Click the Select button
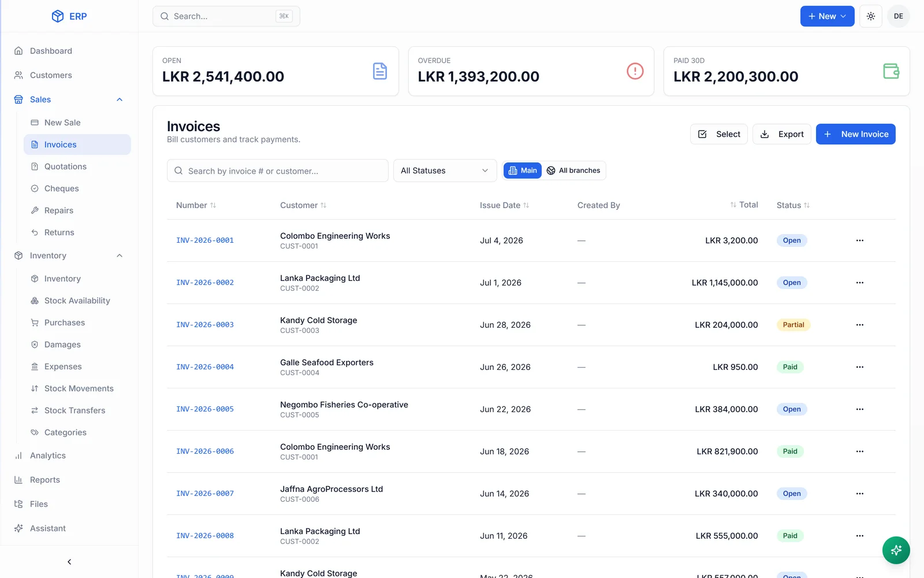 pos(719,134)
